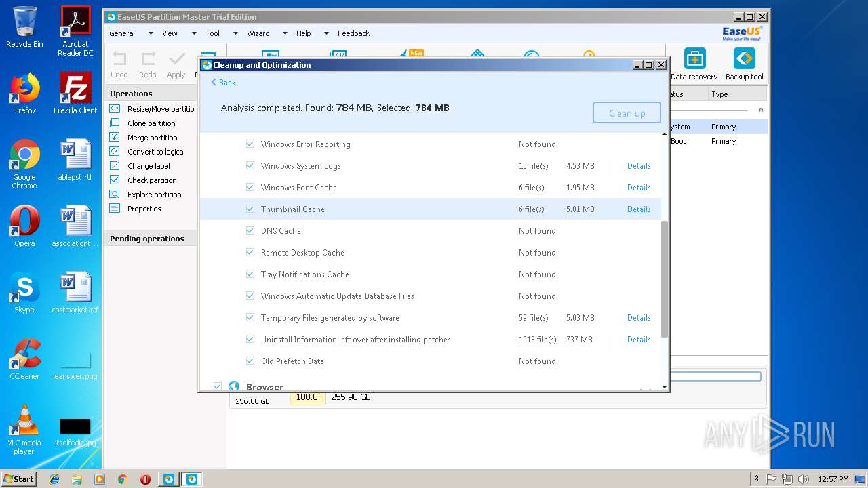Uncheck Thumbnail Cache checkbox
Image resolution: width=868 pixels, height=488 pixels.
click(x=250, y=209)
